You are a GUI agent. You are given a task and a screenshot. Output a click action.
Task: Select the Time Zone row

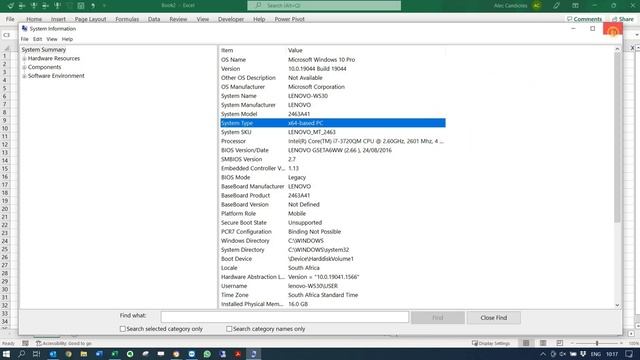(x=333, y=295)
